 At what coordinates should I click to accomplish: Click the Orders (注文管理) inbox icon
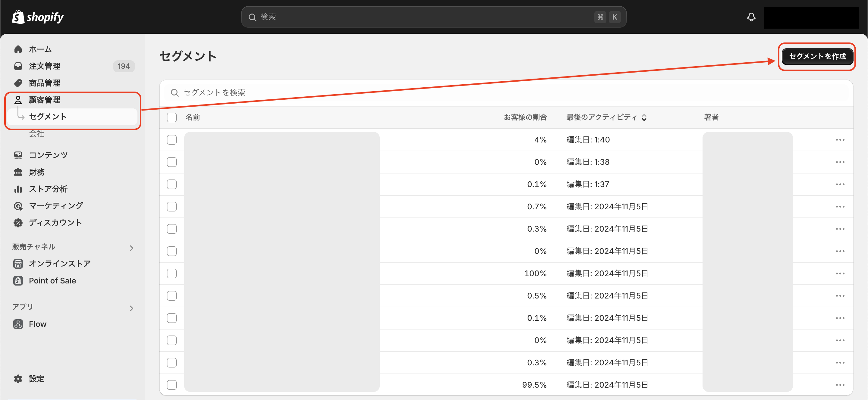click(x=18, y=66)
